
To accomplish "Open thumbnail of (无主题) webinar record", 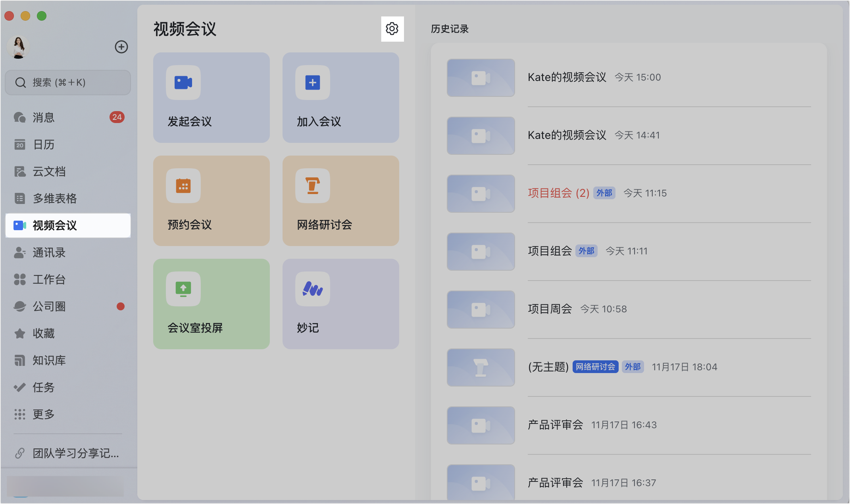I will coord(481,367).
